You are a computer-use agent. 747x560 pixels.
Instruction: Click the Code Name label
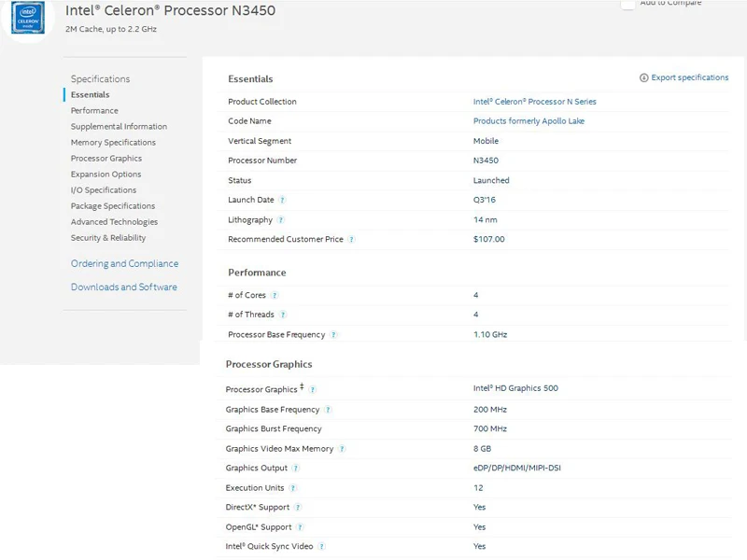tap(249, 121)
